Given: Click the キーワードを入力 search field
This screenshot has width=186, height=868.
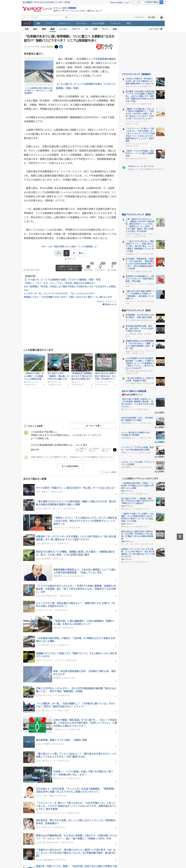Looking at the screenshot, I should tap(44, 18).
